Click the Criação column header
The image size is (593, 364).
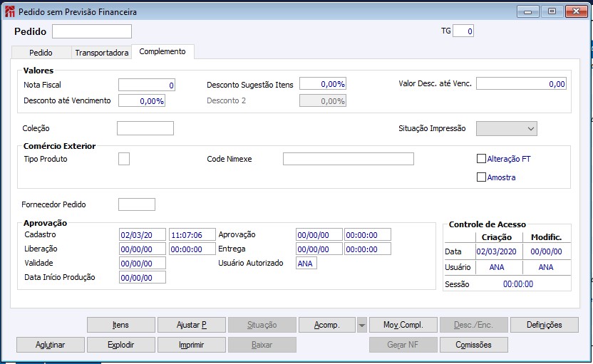tap(497, 237)
